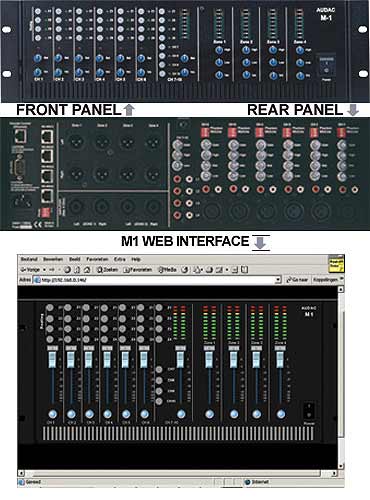The image size is (370, 500).
Task: Click the Ga naar button
Action: pos(296,280)
